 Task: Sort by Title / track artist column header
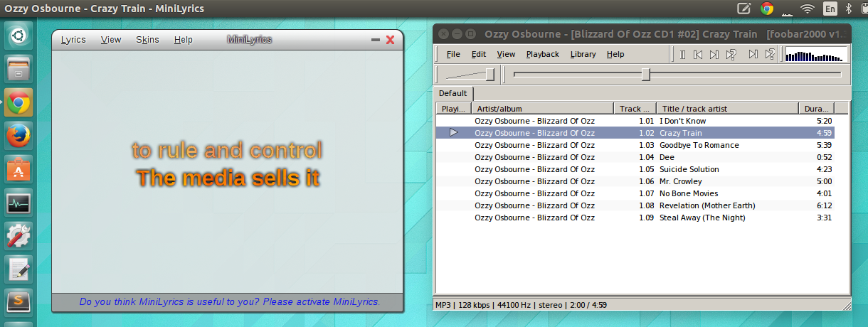point(727,109)
